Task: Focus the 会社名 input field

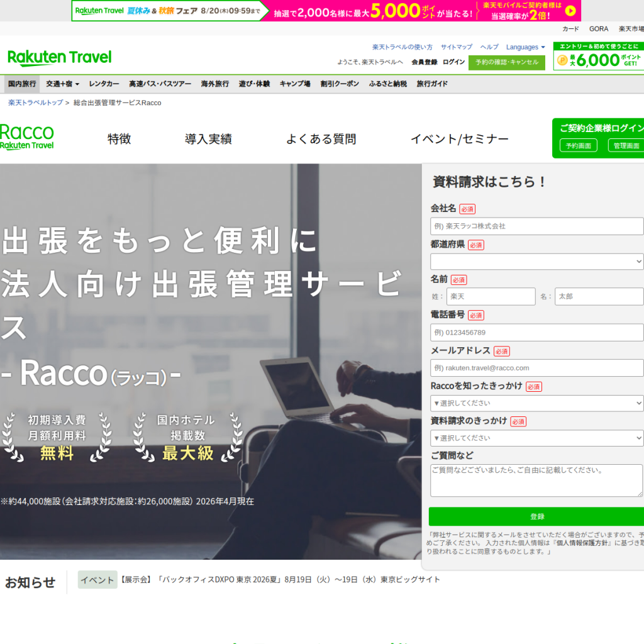Action: pos(537,226)
